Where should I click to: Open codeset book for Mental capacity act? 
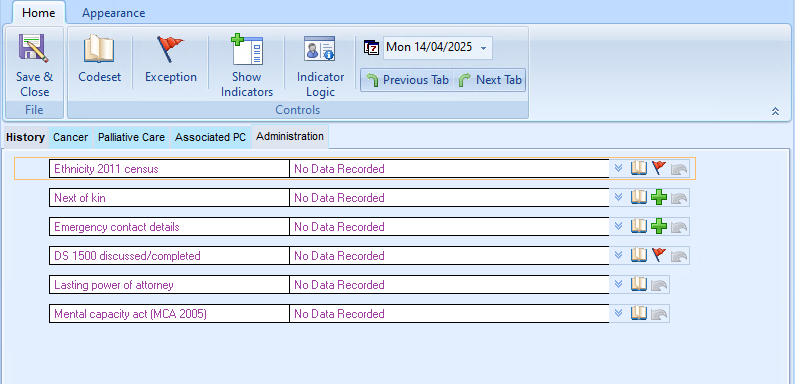(639, 312)
